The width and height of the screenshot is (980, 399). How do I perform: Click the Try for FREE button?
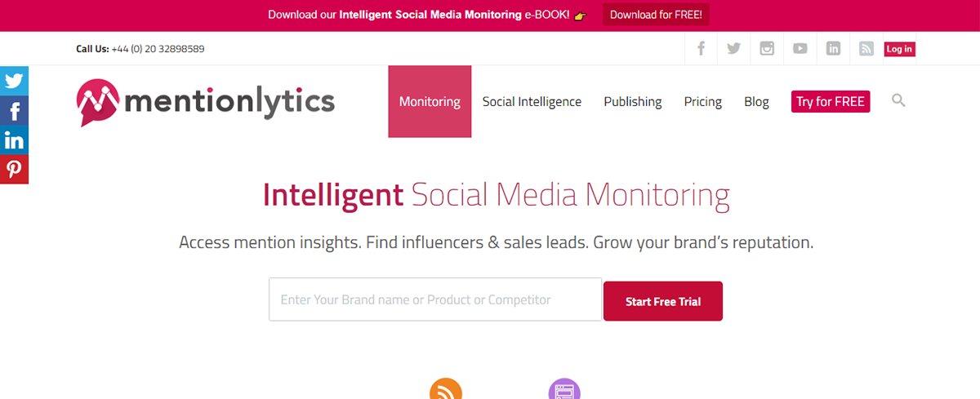pos(831,101)
